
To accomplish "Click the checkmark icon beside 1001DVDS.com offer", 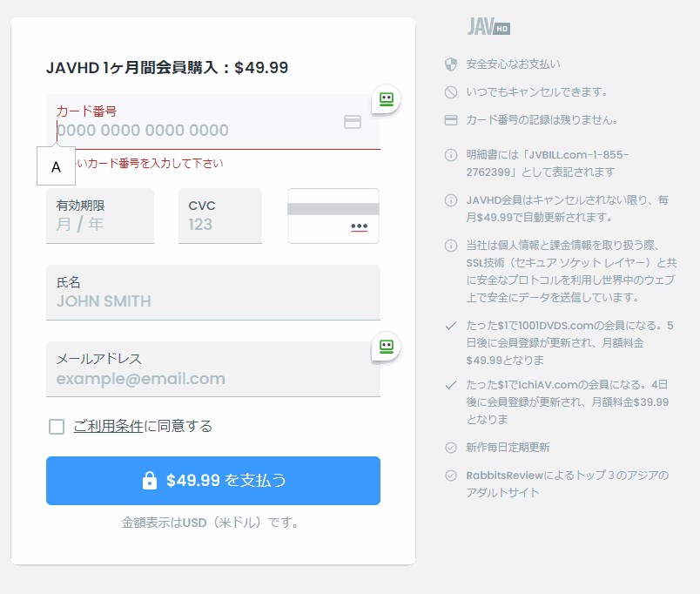I will (451, 326).
